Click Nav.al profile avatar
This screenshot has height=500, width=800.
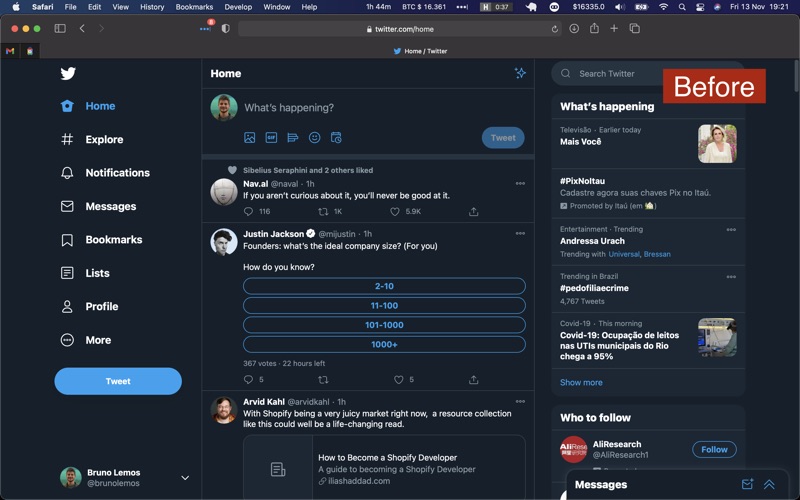[x=224, y=192]
